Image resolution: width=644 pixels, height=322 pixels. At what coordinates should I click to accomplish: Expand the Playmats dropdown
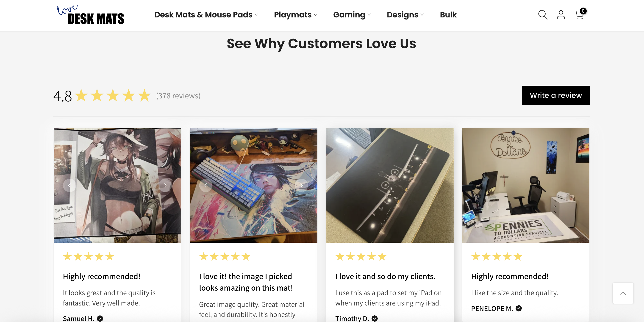[295, 15]
